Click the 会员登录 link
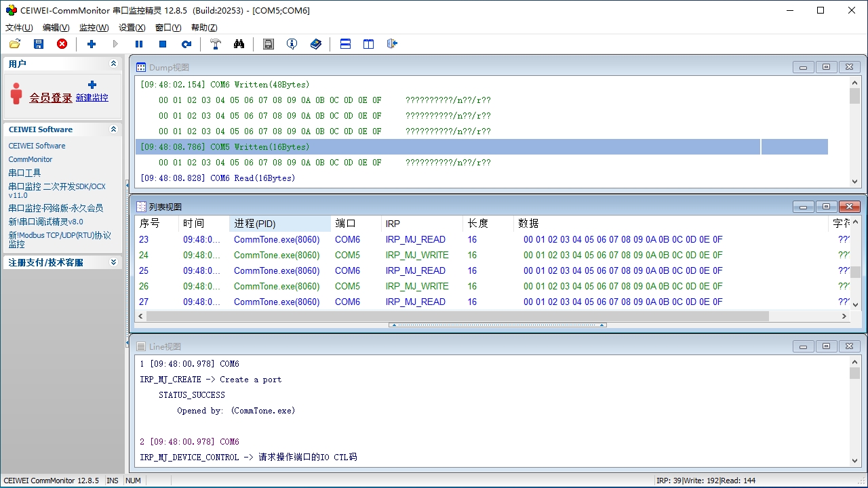 (50, 98)
